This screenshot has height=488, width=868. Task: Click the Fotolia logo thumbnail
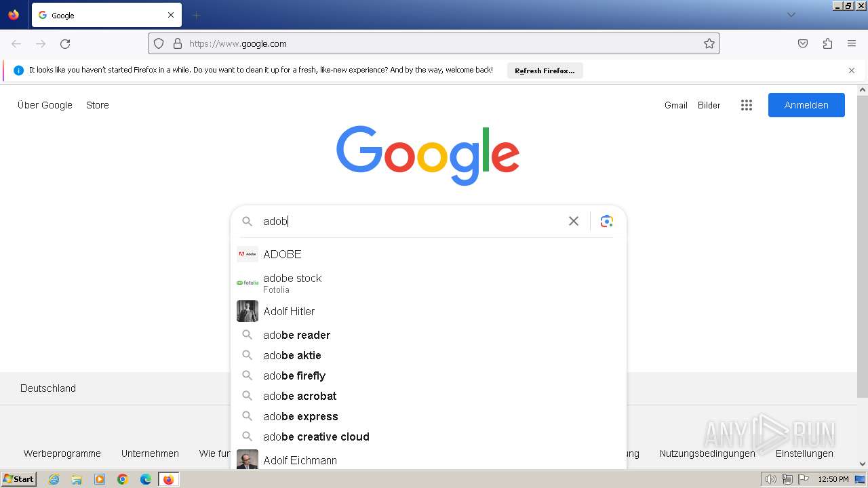pyautogui.click(x=248, y=283)
